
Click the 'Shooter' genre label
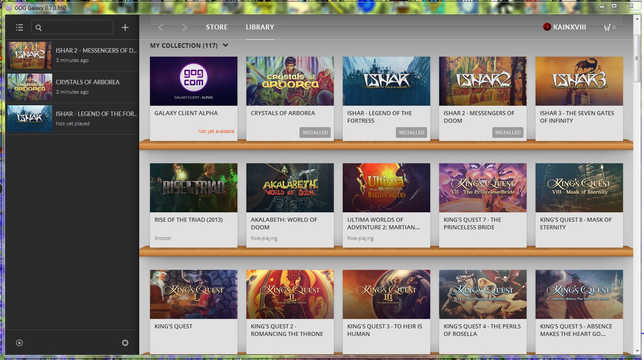tap(163, 238)
